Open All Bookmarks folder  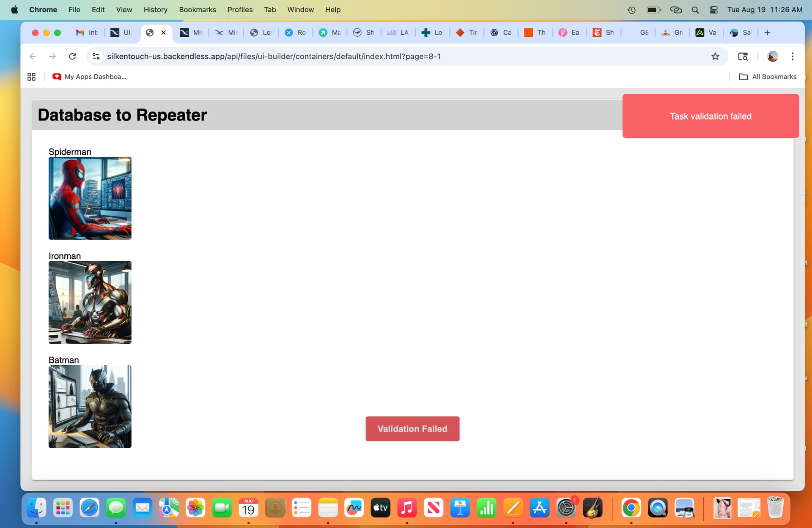coord(768,77)
